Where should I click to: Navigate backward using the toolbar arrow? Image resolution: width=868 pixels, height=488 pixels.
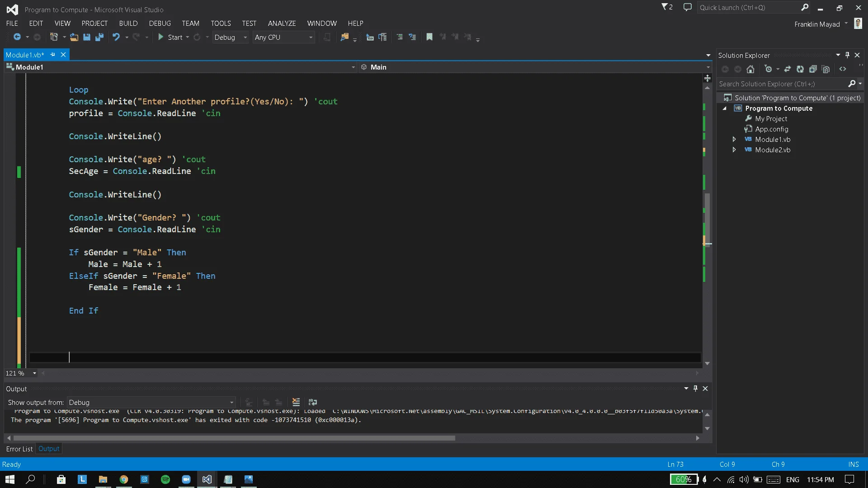(17, 37)
